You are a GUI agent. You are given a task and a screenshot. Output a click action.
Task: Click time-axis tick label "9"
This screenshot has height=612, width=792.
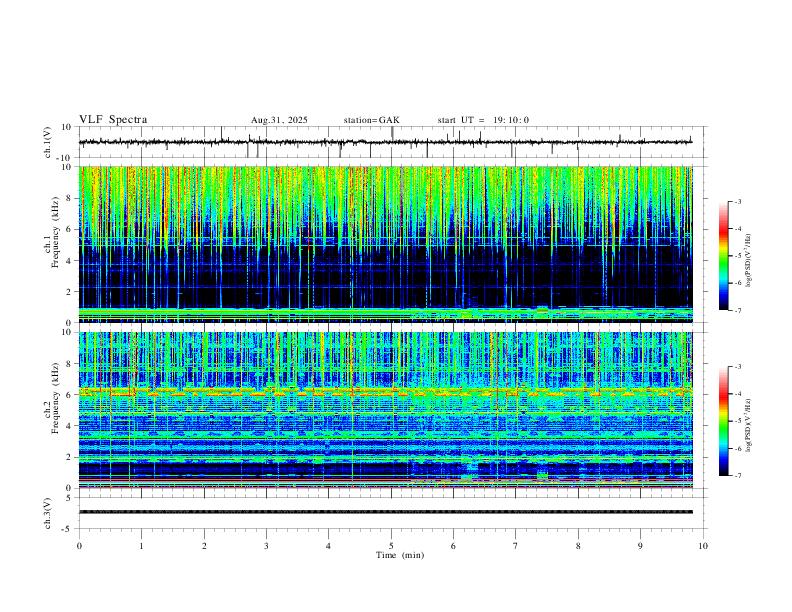pos(640,546)
